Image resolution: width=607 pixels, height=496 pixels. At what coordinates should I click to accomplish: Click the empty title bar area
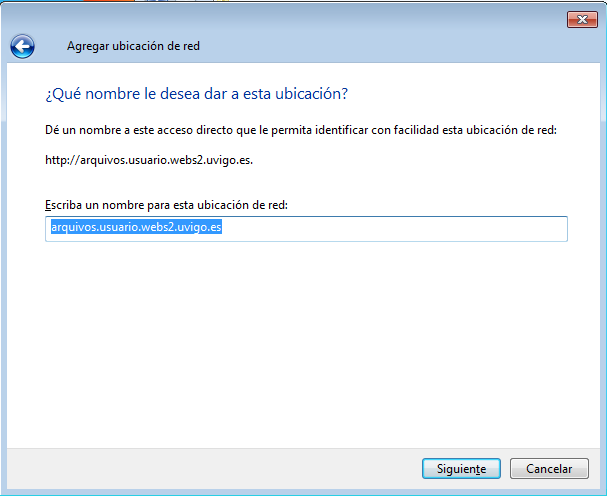click(x=300, y=18)
